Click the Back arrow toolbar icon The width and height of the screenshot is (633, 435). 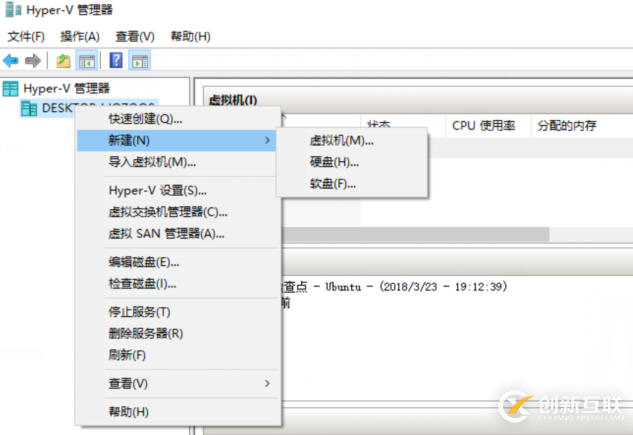11,61
